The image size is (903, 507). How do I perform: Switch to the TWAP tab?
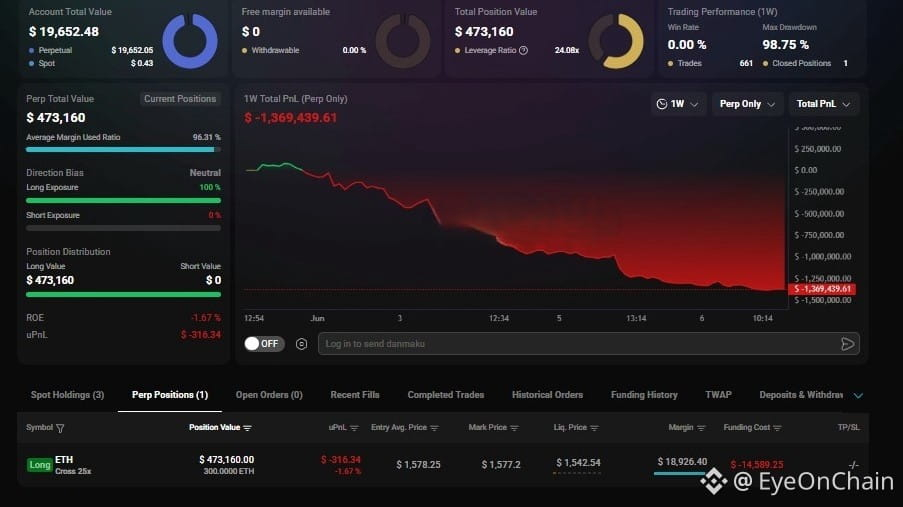[718, 395]
